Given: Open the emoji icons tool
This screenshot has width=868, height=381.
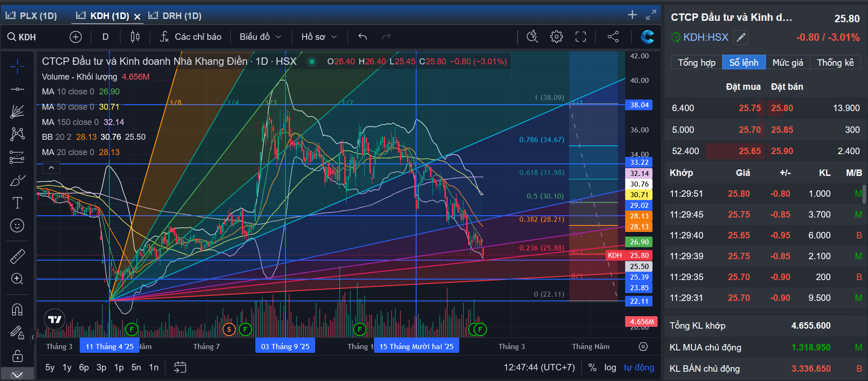Looking at the screenshot, I should (17, 225).
